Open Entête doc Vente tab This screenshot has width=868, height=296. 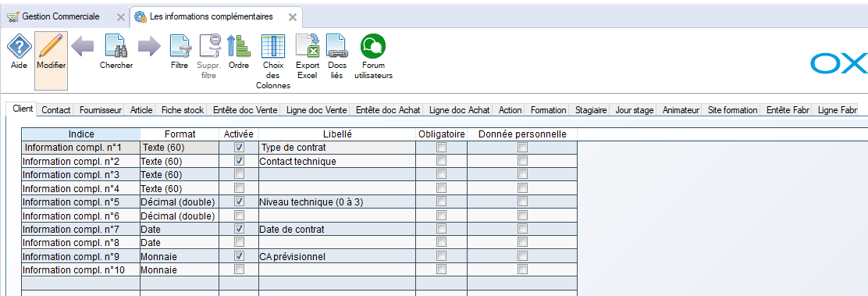[x=245, y=110]
